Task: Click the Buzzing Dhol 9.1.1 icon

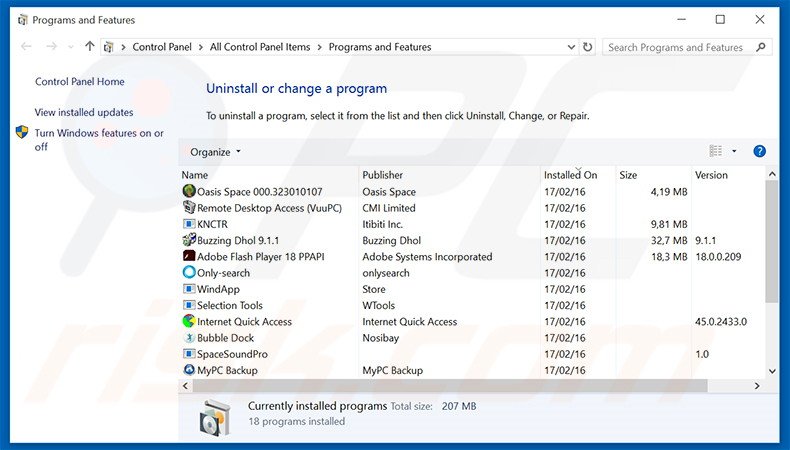Action: point(189,240)
